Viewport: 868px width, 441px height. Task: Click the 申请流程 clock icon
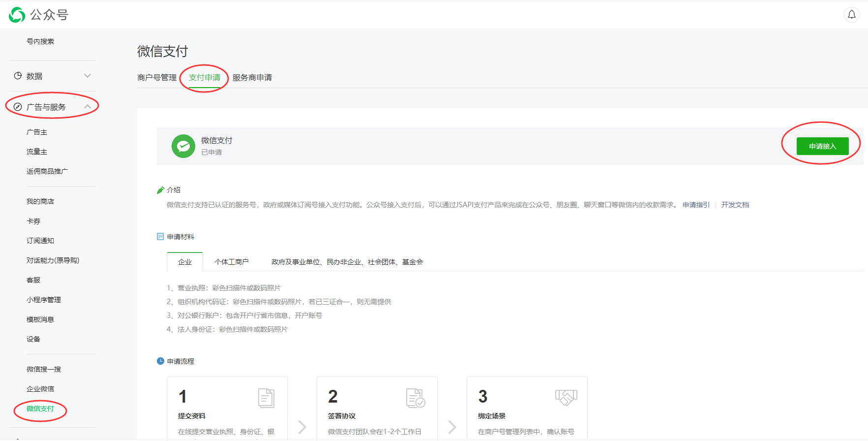(x=160, y=361)
